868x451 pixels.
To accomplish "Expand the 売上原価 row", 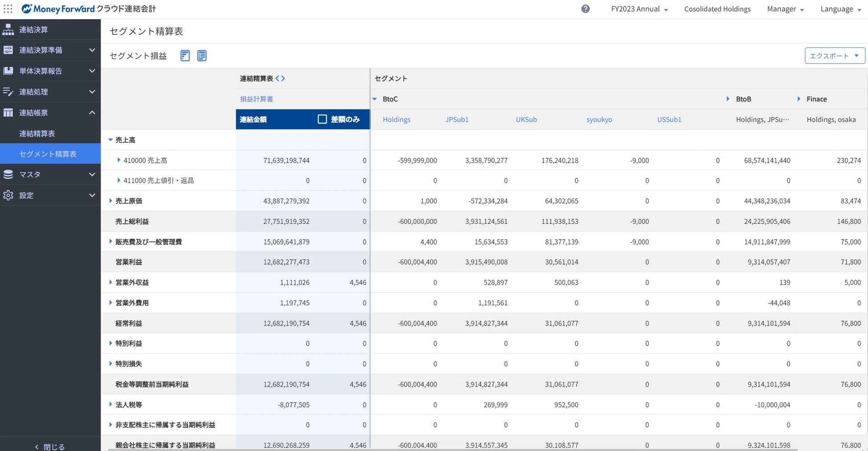I will coord(110,201).
